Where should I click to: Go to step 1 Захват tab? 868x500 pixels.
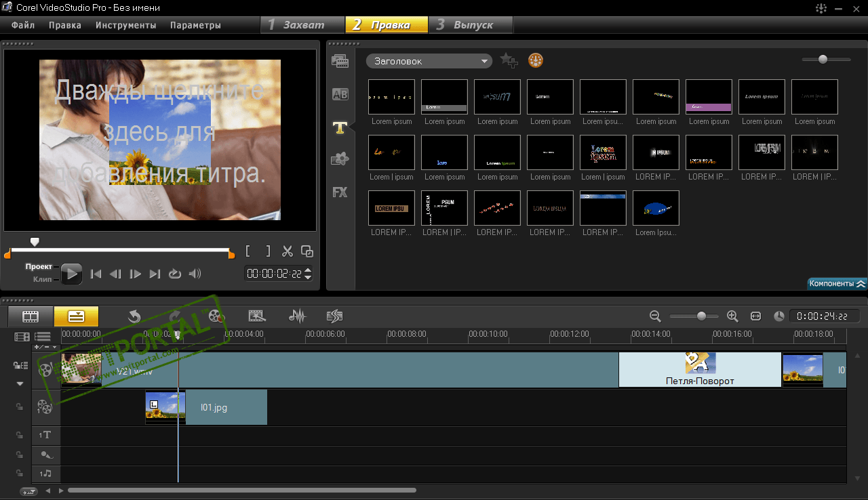[302, 25]
